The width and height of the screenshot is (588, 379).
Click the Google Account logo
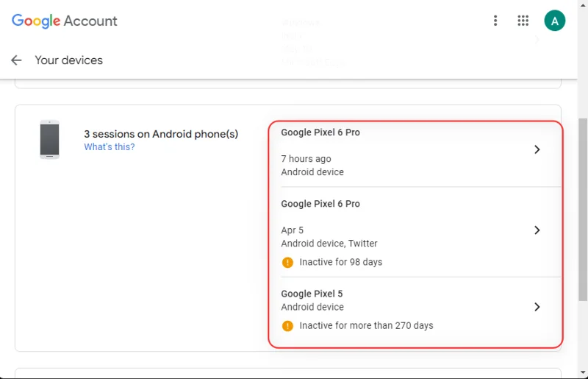(65, 21)
